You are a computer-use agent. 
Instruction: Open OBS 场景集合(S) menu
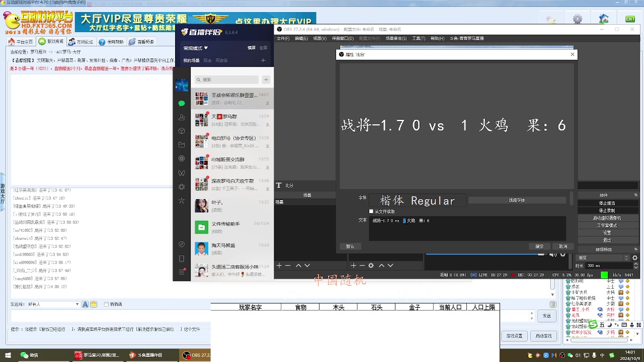coord(396,38)
